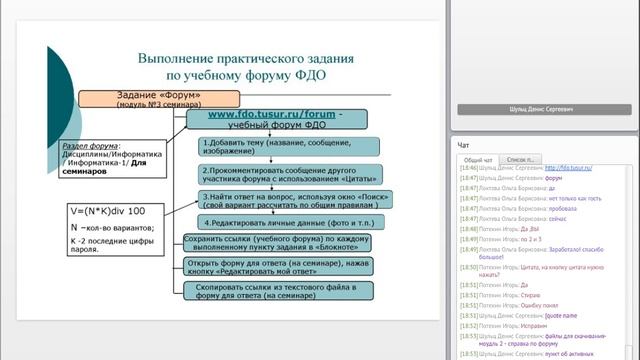Click the chat panel vertical scrollbar
This screenshot has width=640, height=360.
click(629, 262)
